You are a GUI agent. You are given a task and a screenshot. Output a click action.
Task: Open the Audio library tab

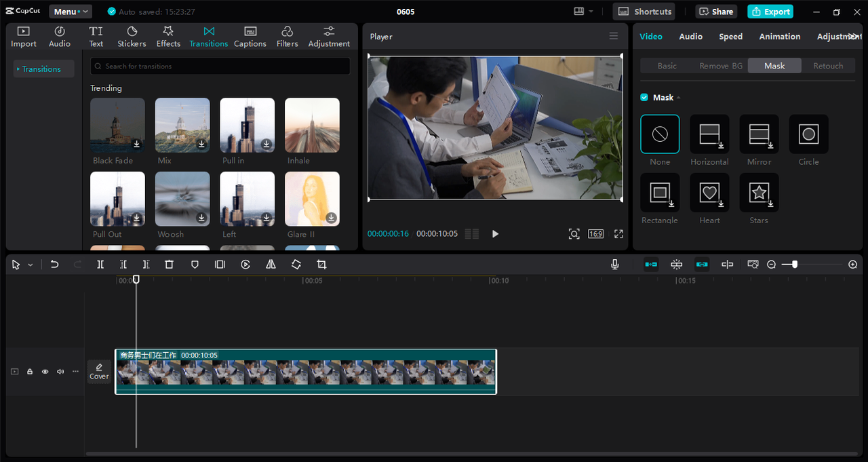pyautogui.click(x=60, y=37)
